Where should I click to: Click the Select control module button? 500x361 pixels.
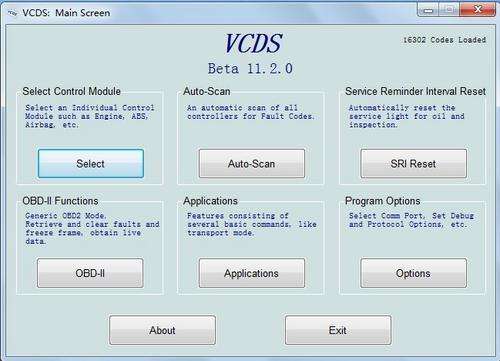point(91,163)
